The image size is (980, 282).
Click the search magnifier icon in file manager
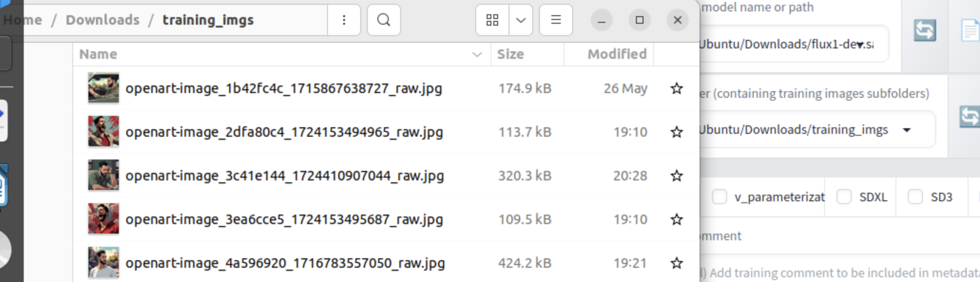coord(384,20)
